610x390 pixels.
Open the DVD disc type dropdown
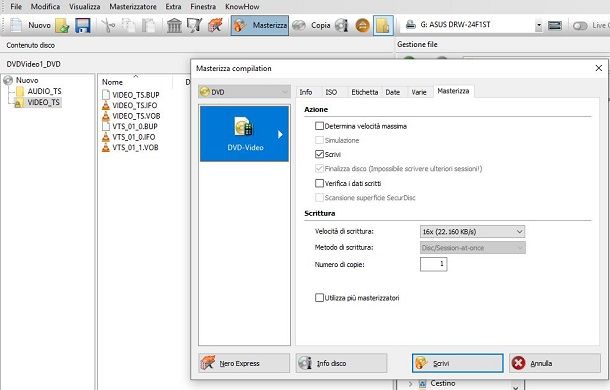[244, 92]
